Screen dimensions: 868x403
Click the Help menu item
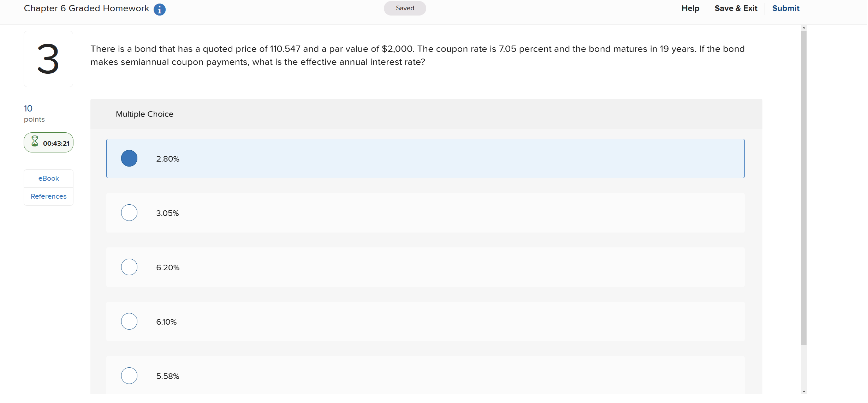690,8
